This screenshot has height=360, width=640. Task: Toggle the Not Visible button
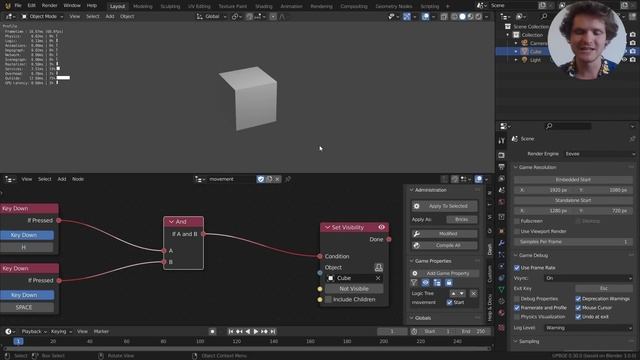(354, 289)
